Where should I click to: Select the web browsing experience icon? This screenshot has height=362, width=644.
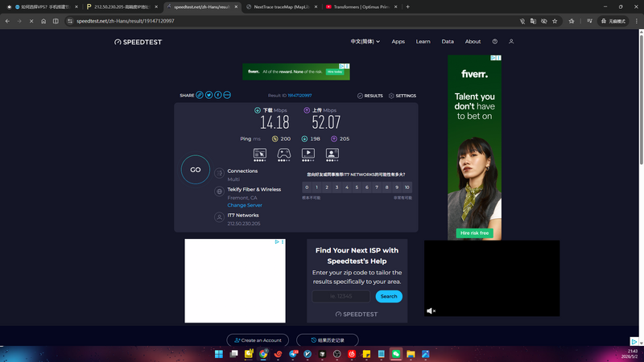[x=259, y=154]
